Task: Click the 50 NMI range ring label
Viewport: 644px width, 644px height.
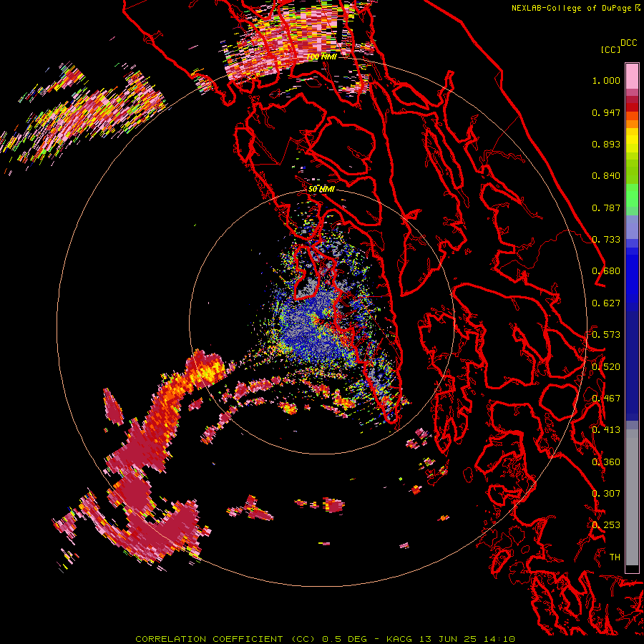Action: point(321,189)
